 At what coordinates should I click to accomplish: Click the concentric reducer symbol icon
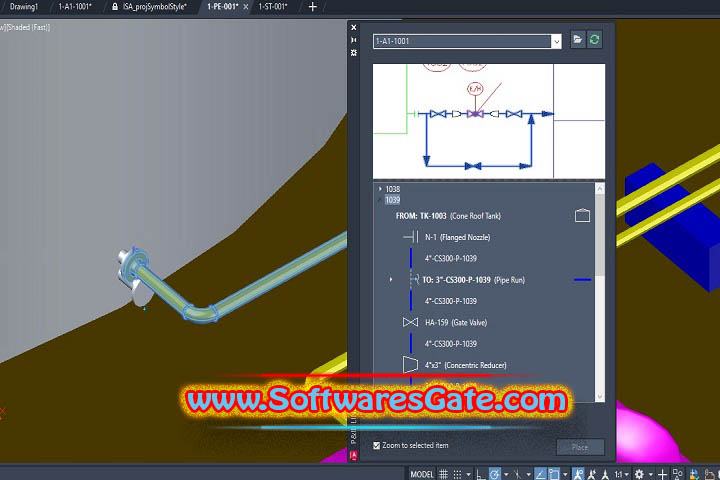pyautogui.click(x=411, y=365)
